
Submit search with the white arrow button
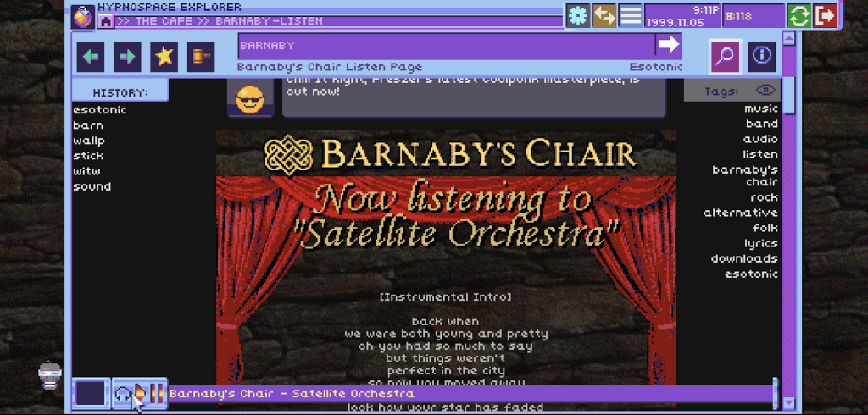click(x=669, y=45)
